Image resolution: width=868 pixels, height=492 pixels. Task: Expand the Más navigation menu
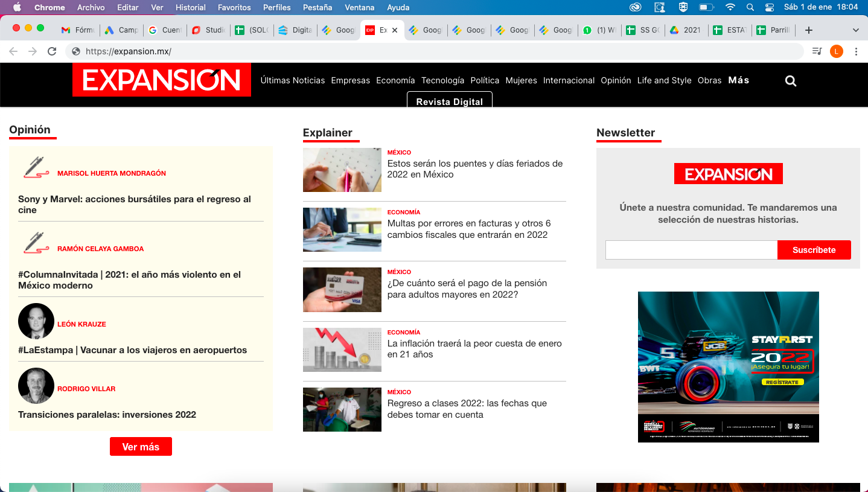pos(739,80)
